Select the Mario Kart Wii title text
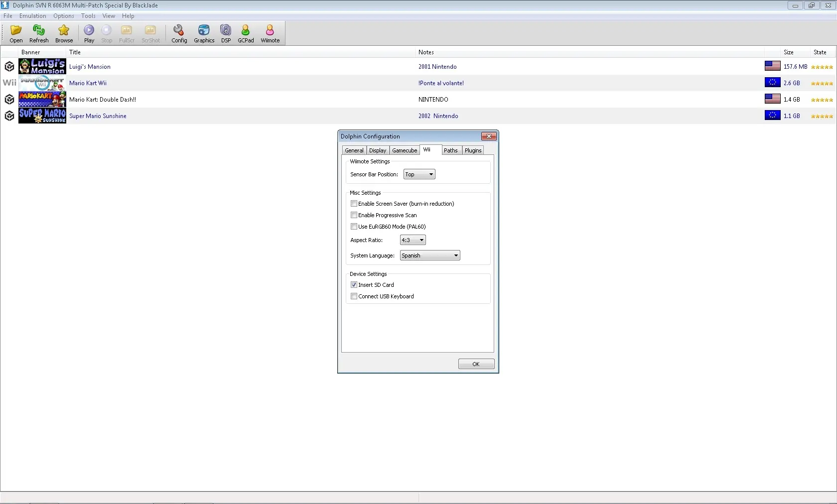Viewport: 837px width, 504px height. point(88,83)
